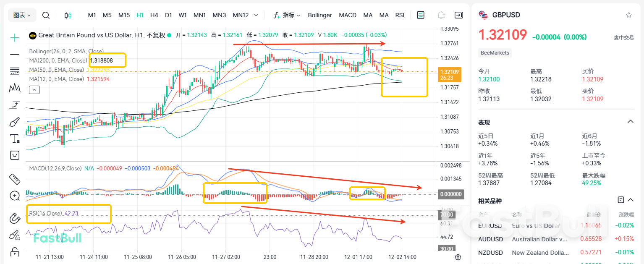Enable the magnet snap tool

(x=14, y=218)
